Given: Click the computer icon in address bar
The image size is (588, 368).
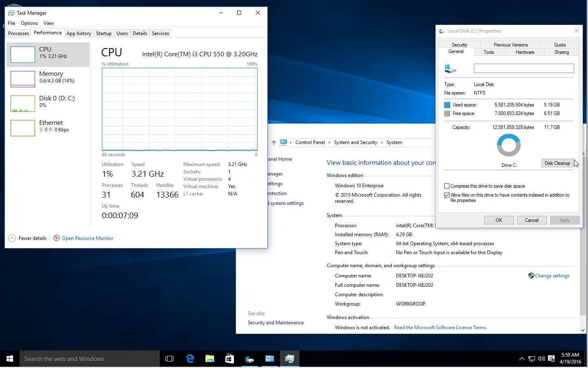Looking at the screenshot, I should coord(284,142).
